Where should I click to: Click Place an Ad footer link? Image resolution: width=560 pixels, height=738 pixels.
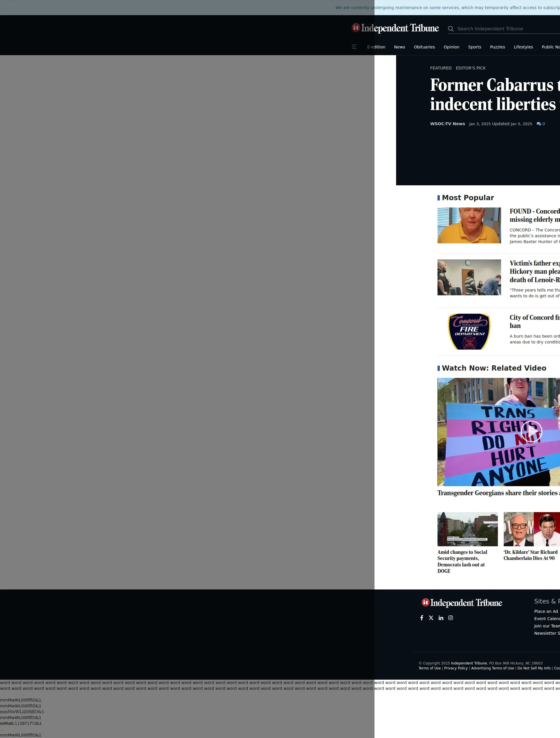pos(546,611)
